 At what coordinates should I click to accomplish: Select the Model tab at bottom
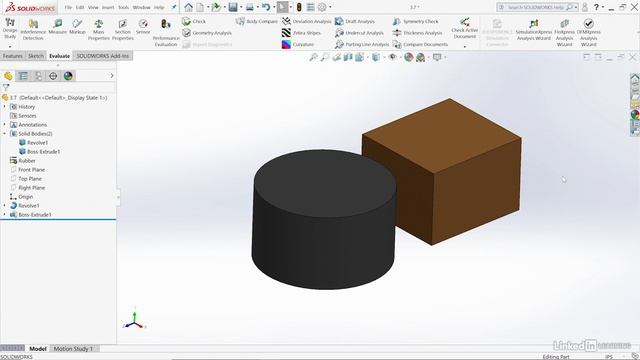[x=38, y=349]
